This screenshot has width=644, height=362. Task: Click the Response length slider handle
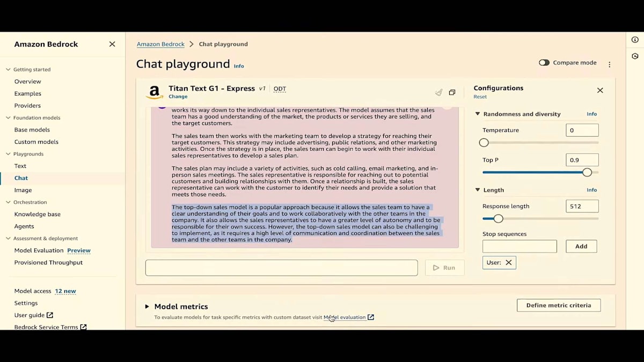(x=498, y=218)
